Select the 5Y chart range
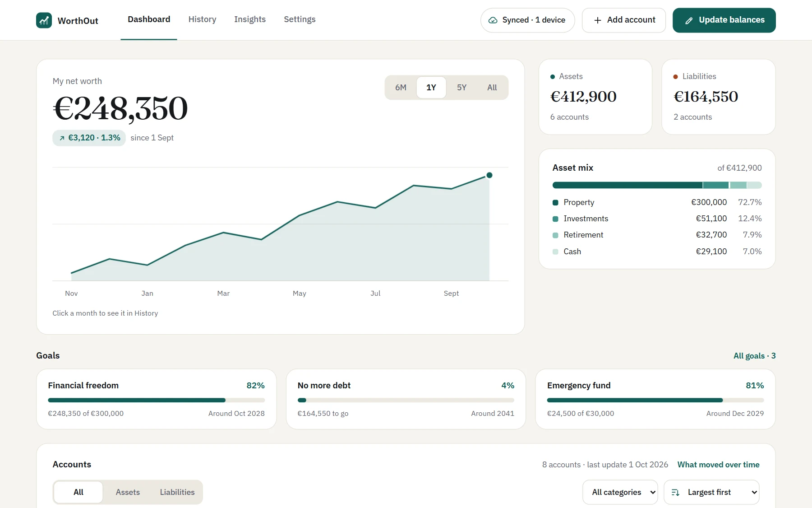812x508 pixels. coord(461,88)
